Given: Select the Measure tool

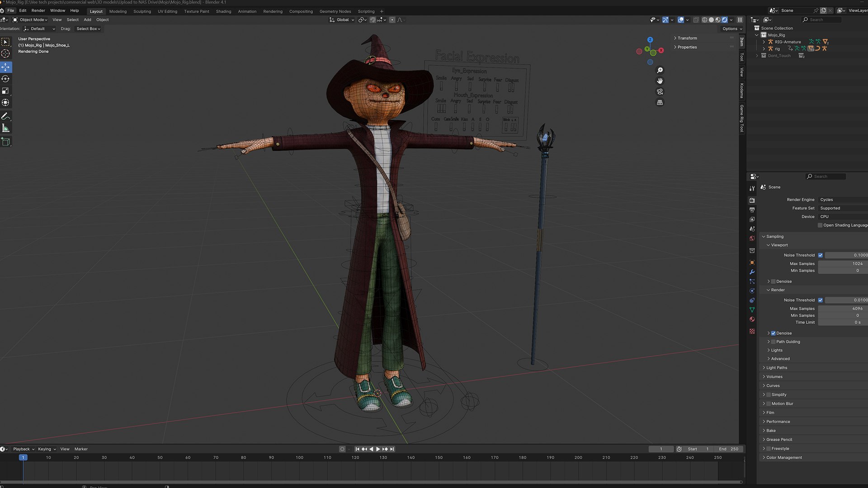Looking at the screenshot, I should (x=6, y=128).
